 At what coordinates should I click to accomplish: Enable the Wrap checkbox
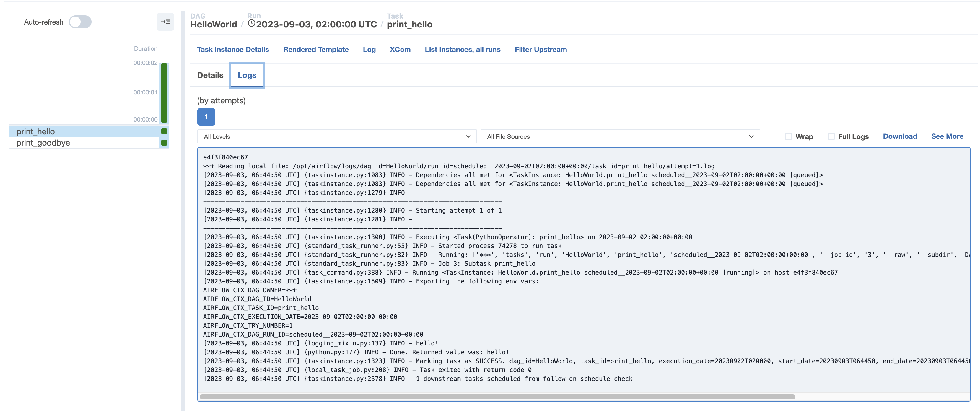pos(788,136)
